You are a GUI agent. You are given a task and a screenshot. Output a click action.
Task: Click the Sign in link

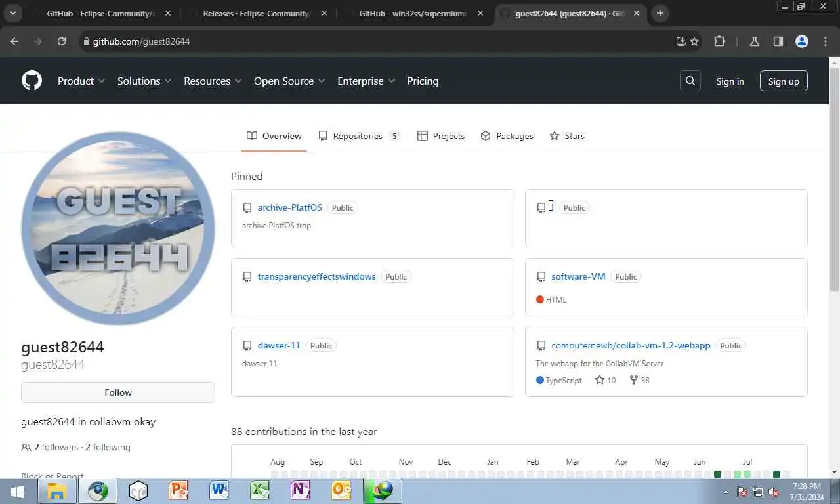pyautogui.click(x=730, y=81)
